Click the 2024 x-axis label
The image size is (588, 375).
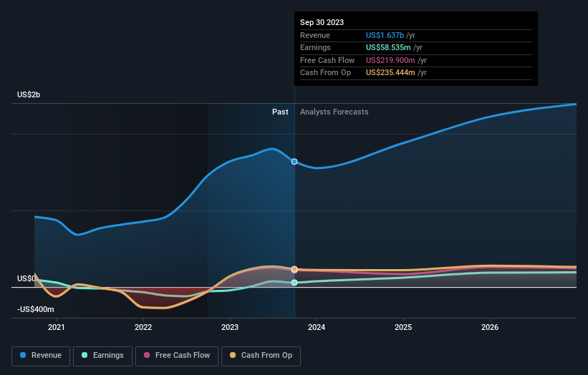tap(316, 327)
